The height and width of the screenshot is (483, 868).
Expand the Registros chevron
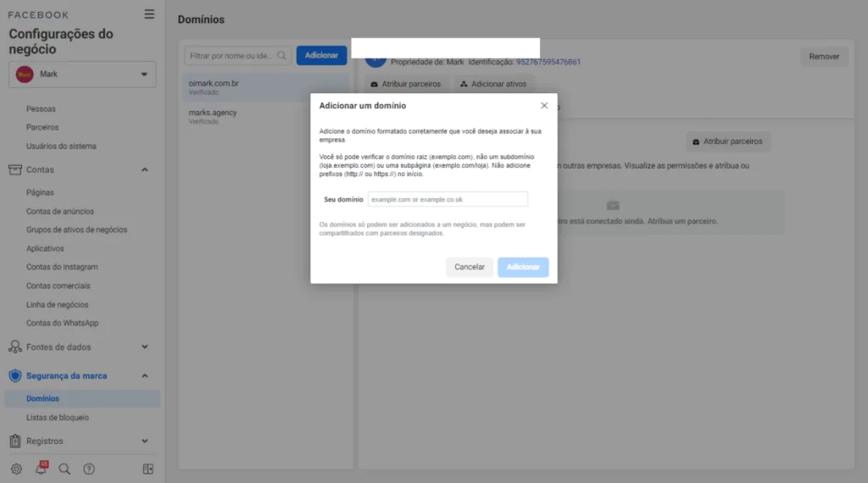click(144, 441)
